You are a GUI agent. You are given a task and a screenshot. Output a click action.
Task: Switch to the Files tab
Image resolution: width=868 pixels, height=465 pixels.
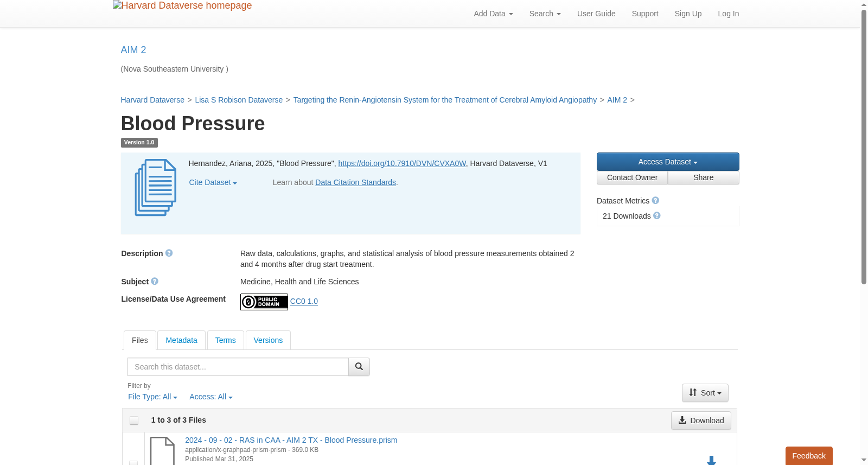coord(140,340)
